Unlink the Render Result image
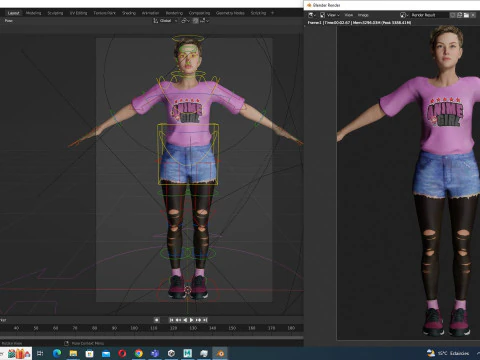The height and width of the screenshot is (360, 480). pos(473,15)
